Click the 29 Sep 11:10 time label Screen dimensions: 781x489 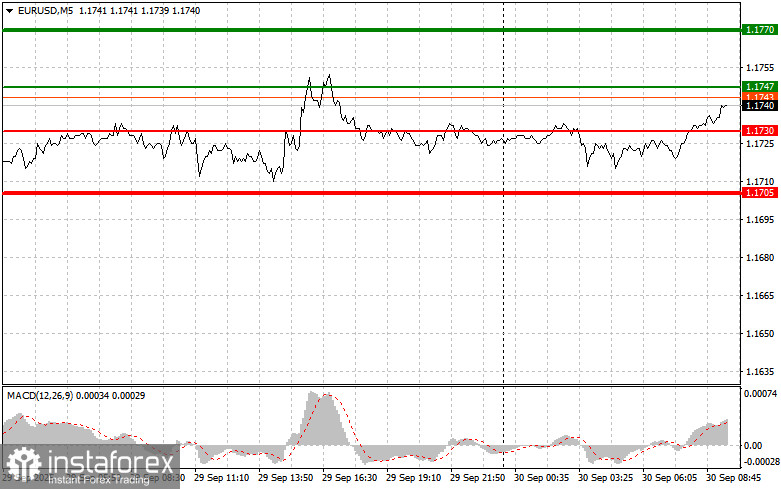[222, 478]
